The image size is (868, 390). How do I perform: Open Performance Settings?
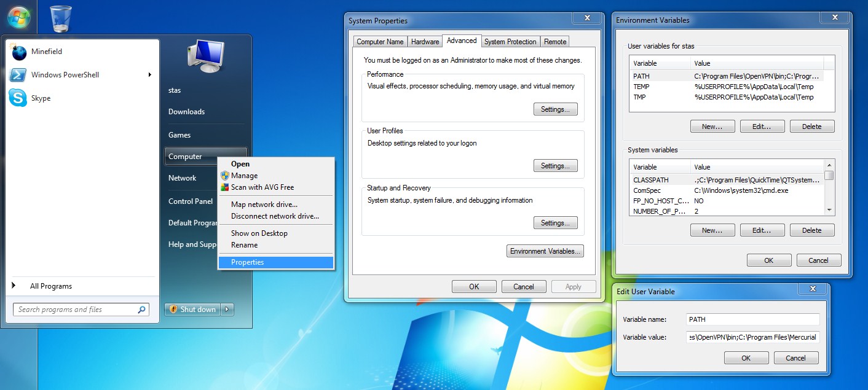click(555, 109)
